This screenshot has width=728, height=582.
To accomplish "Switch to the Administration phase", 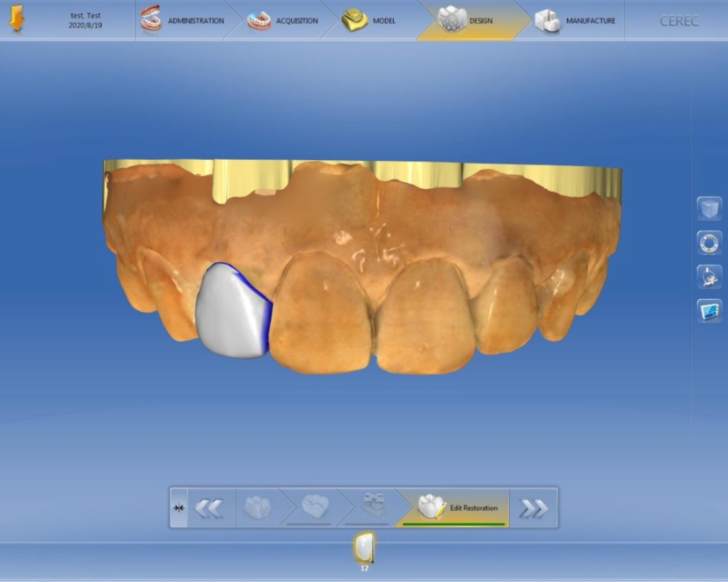I will (184, 20).
